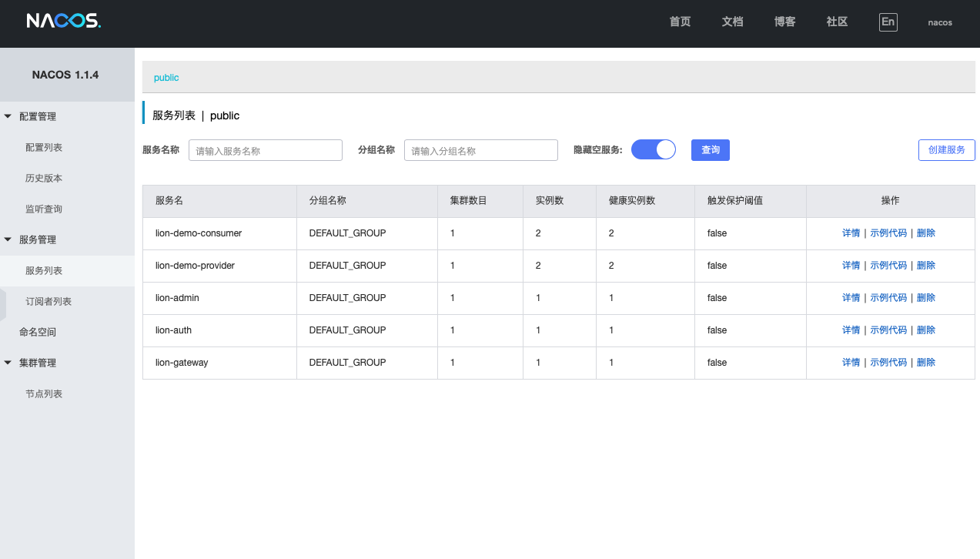Viewport: 980px width, 559px height.
Task: Click the lion-demo-provider service name
Action: click(195, 266)
